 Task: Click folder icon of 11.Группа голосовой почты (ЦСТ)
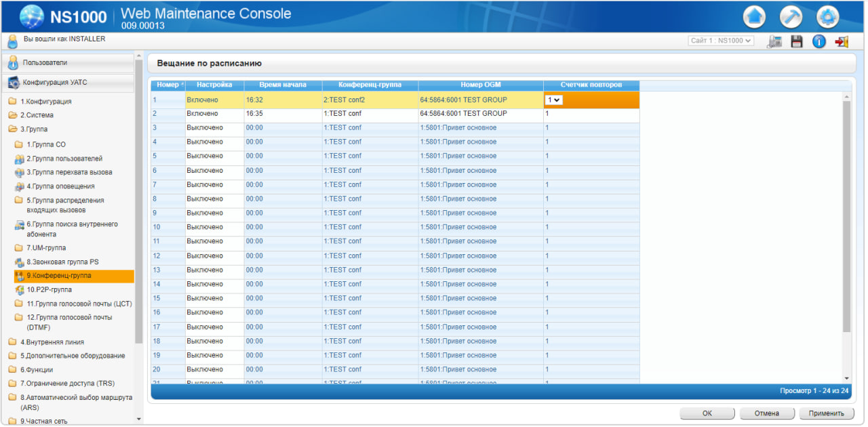pos(19,304)
